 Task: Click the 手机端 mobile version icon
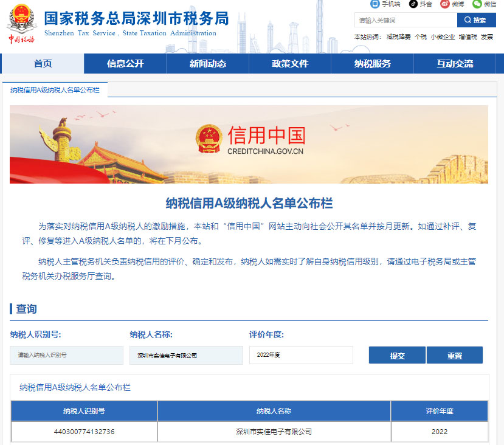pos(375,4)
